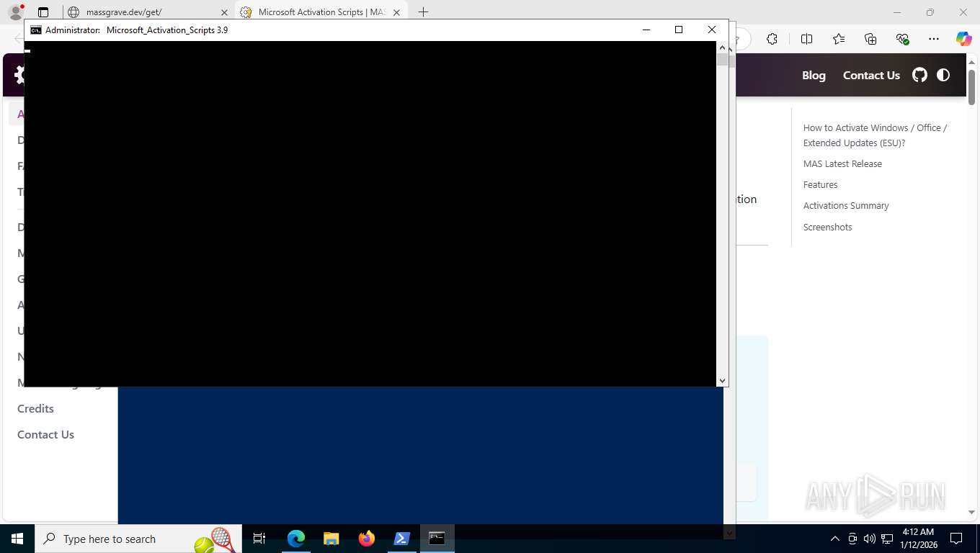This screenshot has height=553, width=980.
Task: Minimize the Microsoft_Activation_Scripts console window
Action: [x=646, y=30]
